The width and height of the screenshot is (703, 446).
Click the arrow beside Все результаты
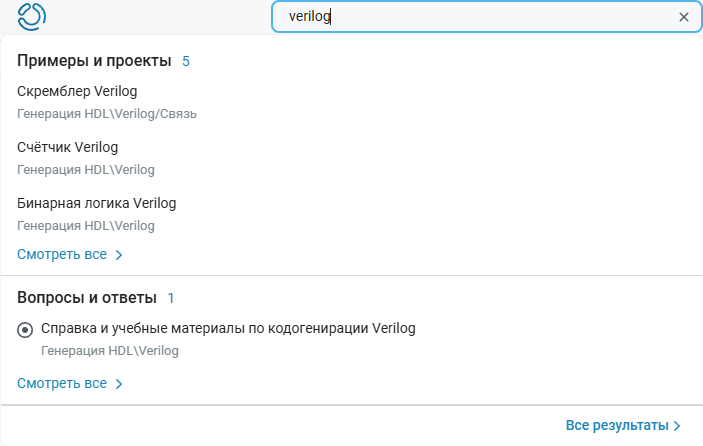677,426
